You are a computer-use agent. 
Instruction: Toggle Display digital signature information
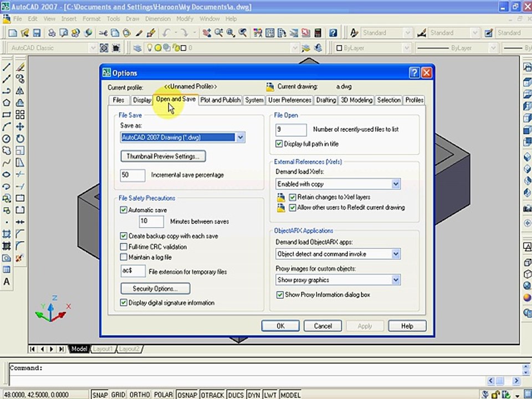coord(124,303)
